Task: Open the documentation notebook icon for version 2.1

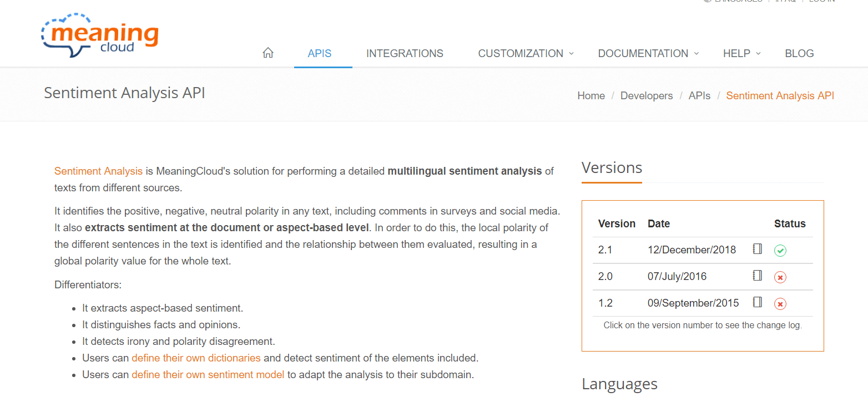Action: [758, 249]
